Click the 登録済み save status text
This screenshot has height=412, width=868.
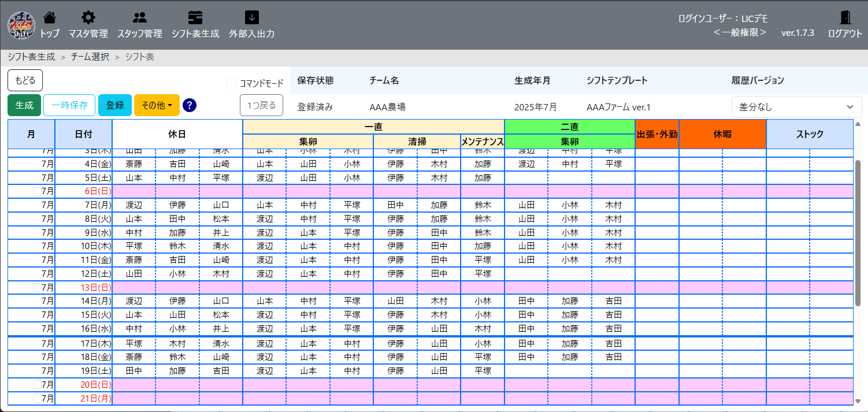(x=315, y=107)
